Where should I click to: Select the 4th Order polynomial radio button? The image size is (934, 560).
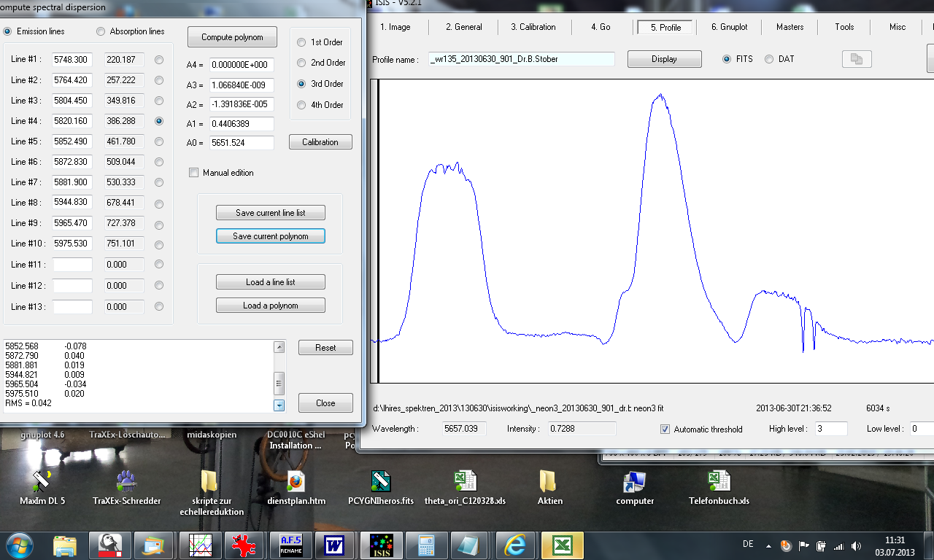[301, 104]
